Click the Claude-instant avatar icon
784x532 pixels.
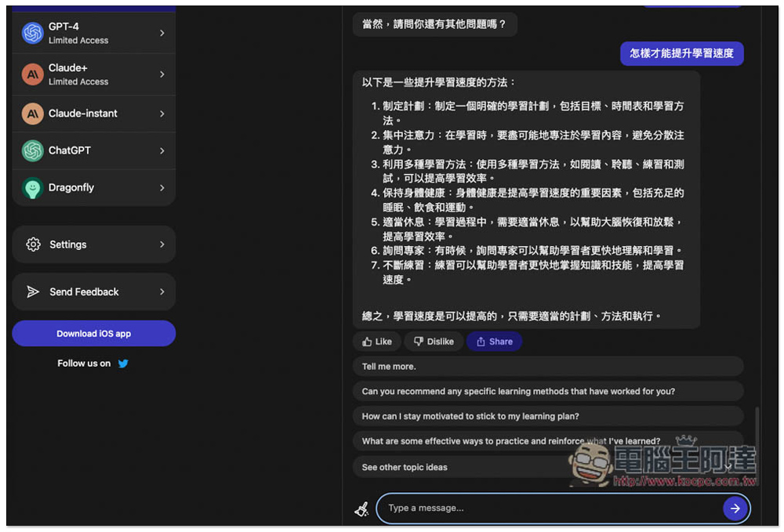(x=32, y=114)
